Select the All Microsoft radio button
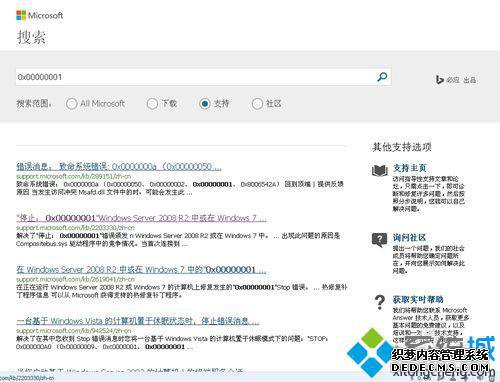The height and width of the screenshot is (382, 500). 71,104
